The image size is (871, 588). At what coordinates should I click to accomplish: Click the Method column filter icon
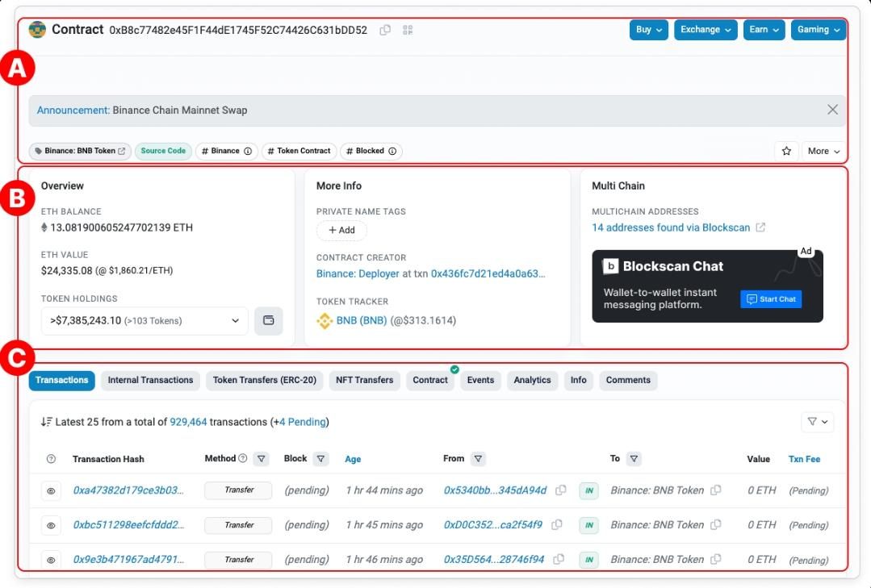pos(261,459)
